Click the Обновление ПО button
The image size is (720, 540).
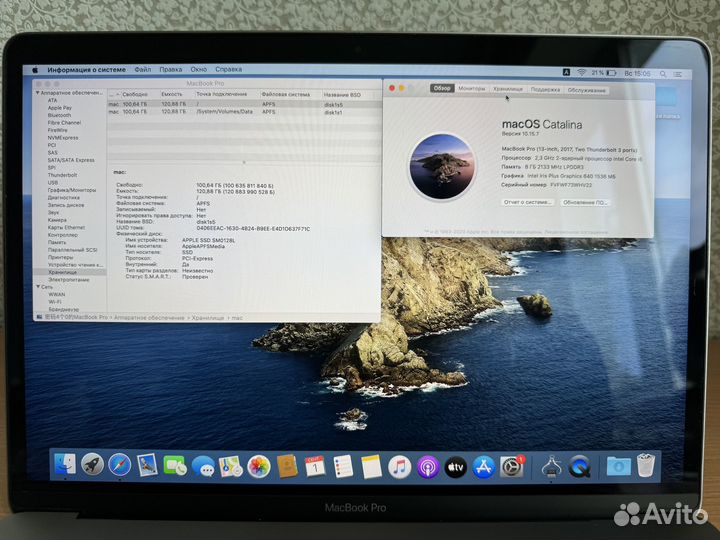click(x=585, y=202)
